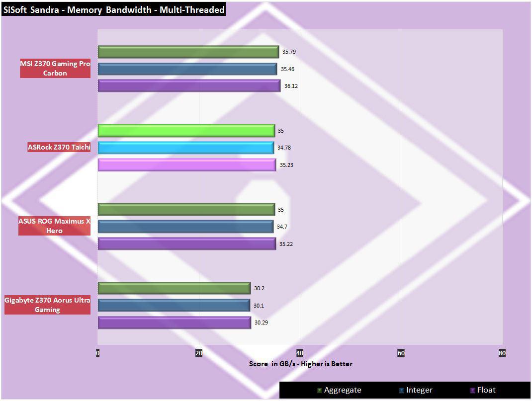Image resolution: width=532 pixels, height=401 pixels.
Task: Click the data value 35.23
Action: tap(286, 165)
